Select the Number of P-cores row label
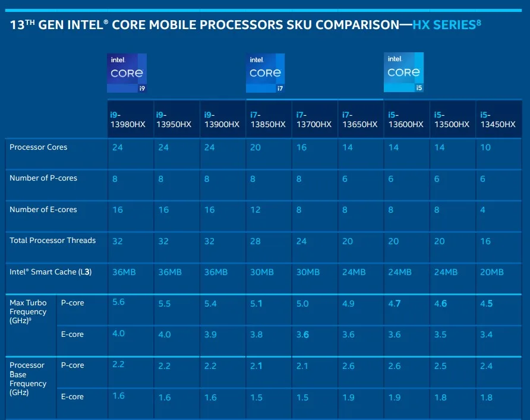Viewport: 530px width, 420px height. coord(43,178)
